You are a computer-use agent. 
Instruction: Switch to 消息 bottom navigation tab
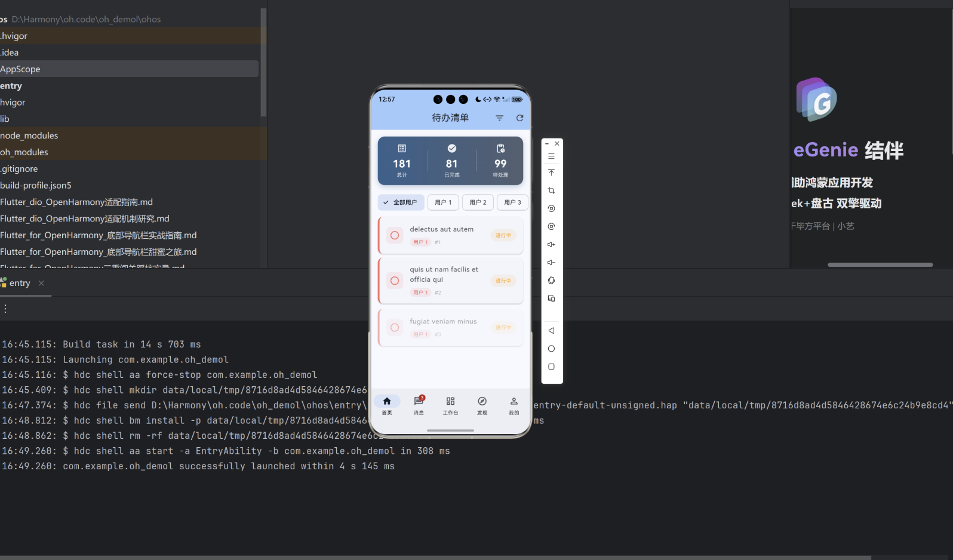[x=419, y=405]
